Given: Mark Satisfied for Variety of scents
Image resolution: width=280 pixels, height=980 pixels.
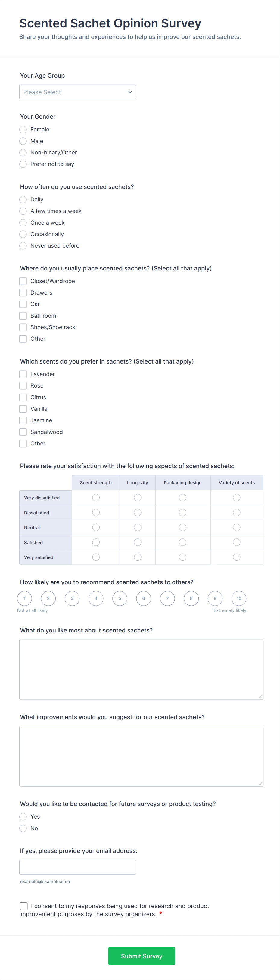Looking at the screenshot, I should coord(237,542).
